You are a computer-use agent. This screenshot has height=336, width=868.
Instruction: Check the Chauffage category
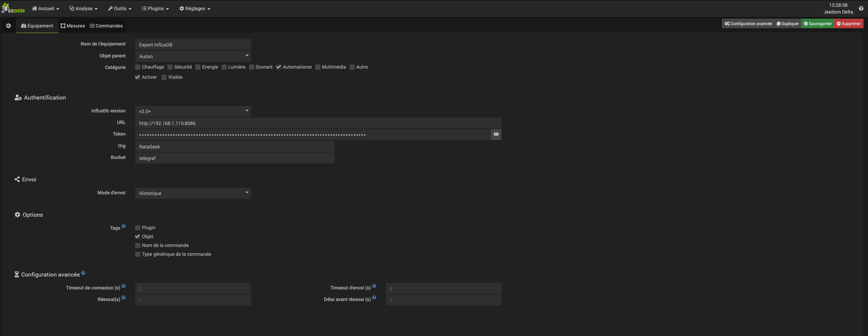[138, 67]
